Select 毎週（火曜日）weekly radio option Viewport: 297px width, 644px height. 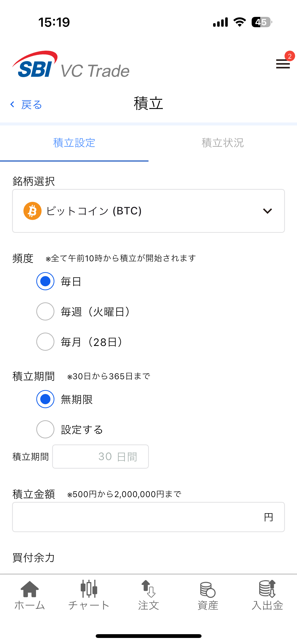(45, 311)
